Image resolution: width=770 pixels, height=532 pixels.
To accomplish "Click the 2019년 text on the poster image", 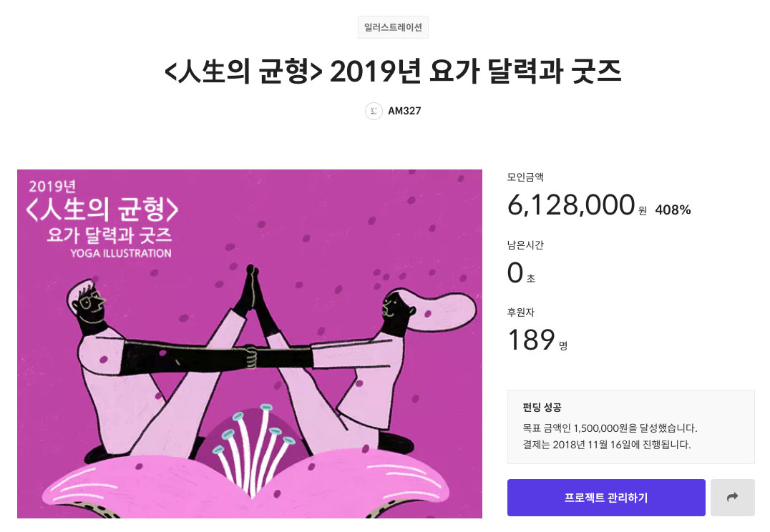I will (52, 187).
